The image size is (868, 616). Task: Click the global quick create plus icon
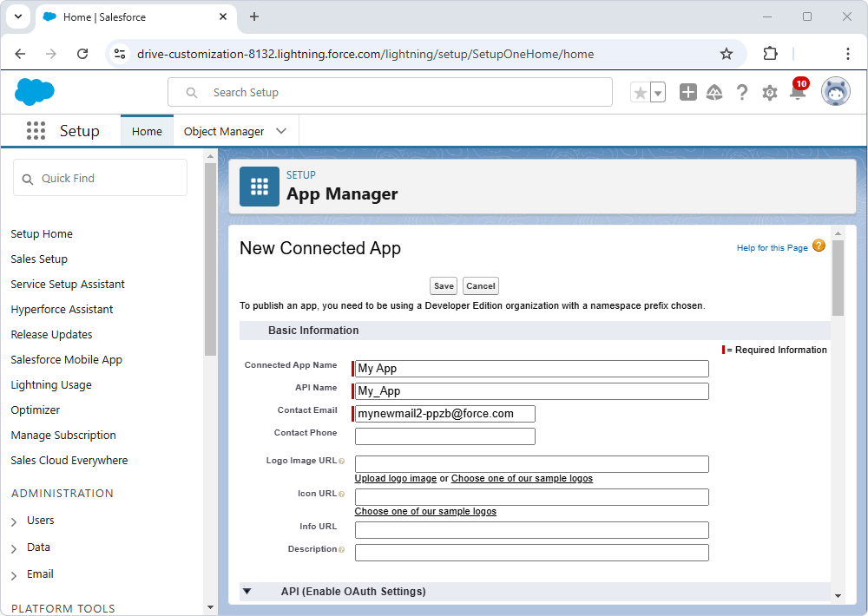tap(687, 92)
